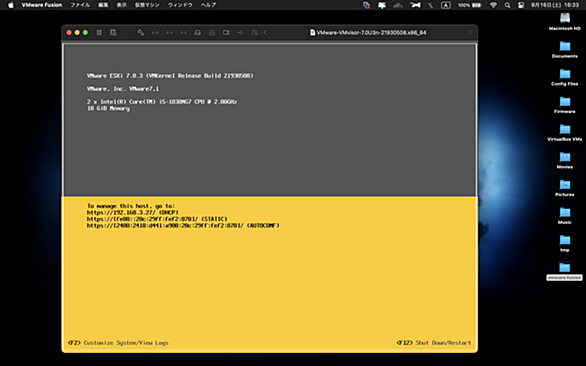Screen dimensions: 586x366
Task: Click F12 Shut Down/Restart
Action: coord(434,343)
